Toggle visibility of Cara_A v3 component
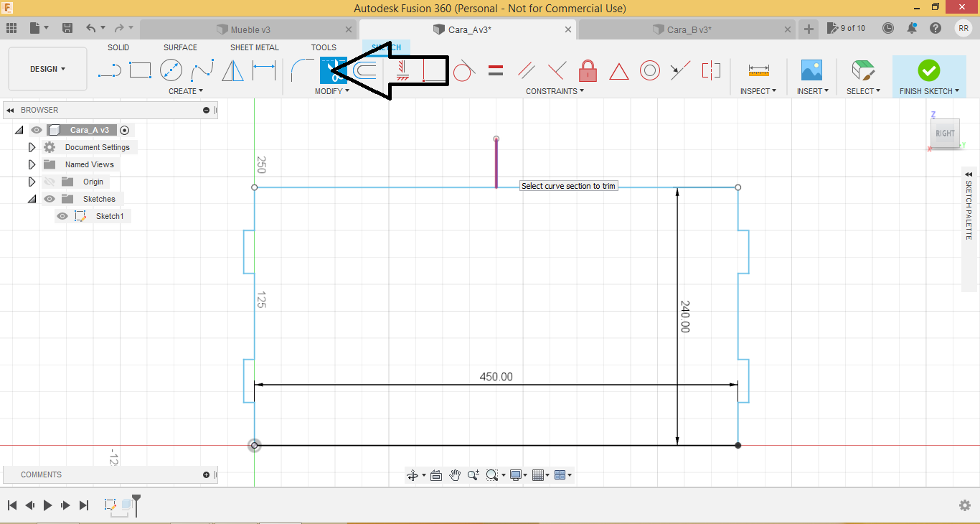This screenshot has width=980, height=524. coord(37,130)
